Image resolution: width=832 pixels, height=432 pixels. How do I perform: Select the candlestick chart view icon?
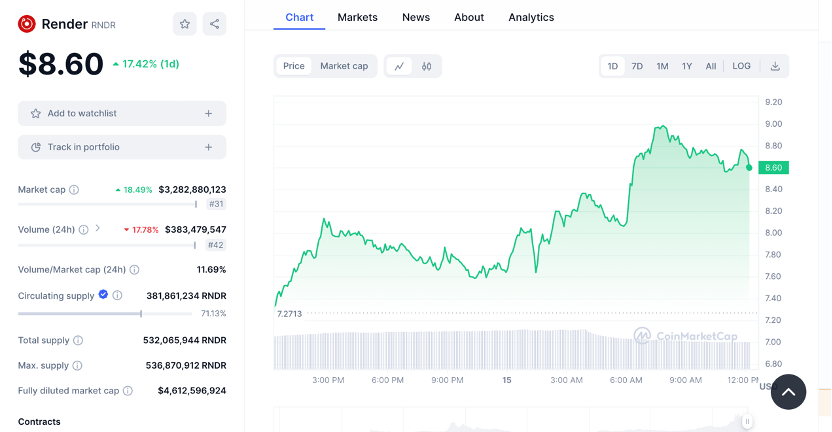click(426, 66)
